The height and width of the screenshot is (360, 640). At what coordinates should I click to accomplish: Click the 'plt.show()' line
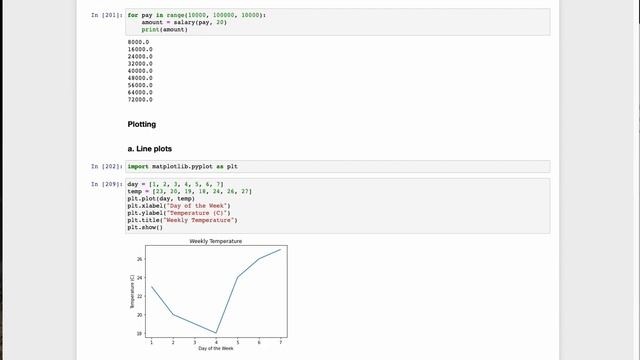pyautogui.click(x=145, y=227)
